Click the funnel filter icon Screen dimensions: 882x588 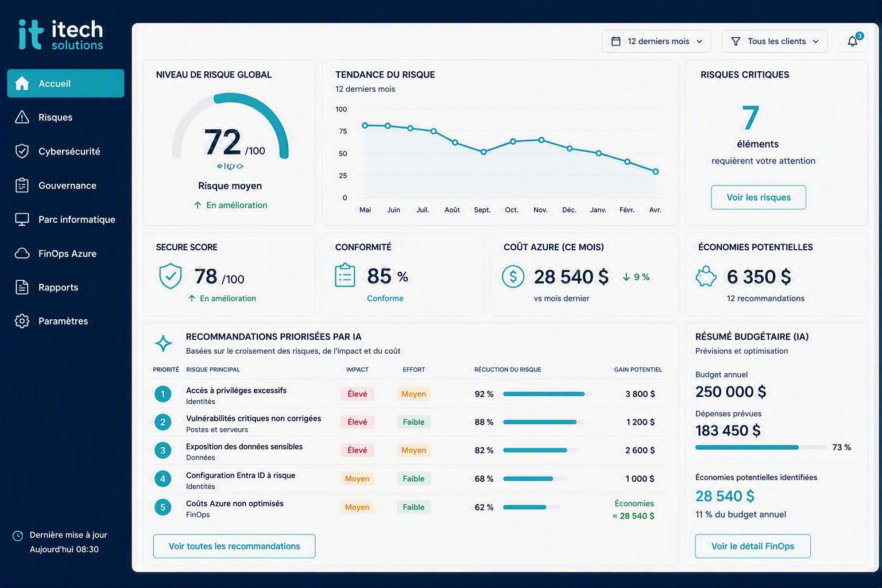(x=735, y=41)
